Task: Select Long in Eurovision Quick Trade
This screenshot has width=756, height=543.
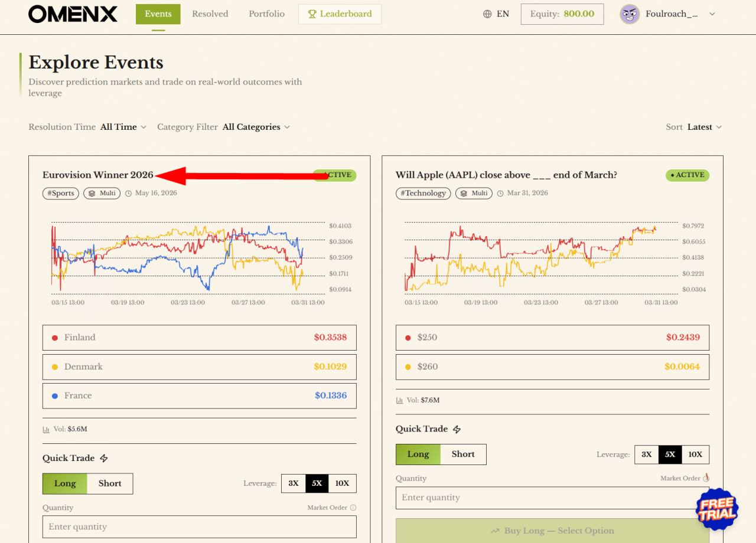Action: (x=65, y=483)
